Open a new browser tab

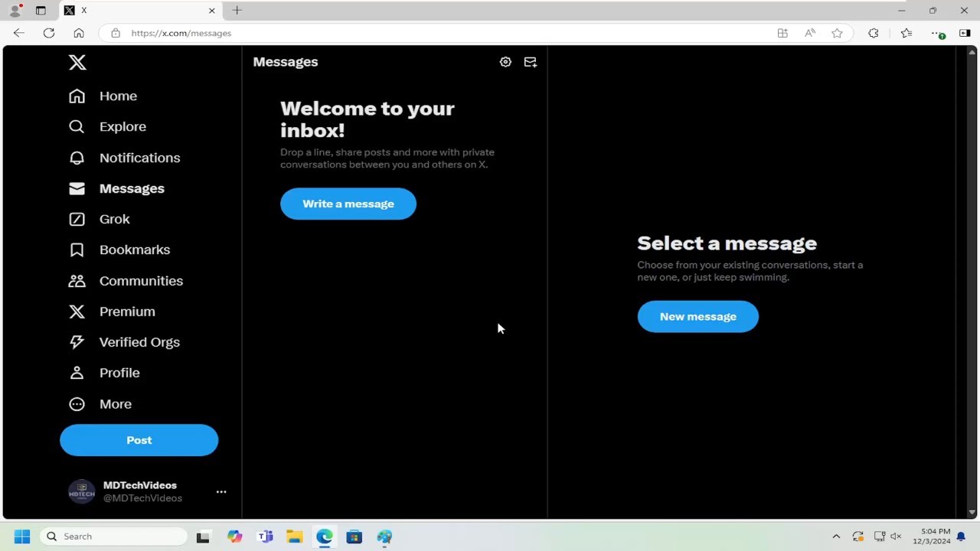pos(237,11)
